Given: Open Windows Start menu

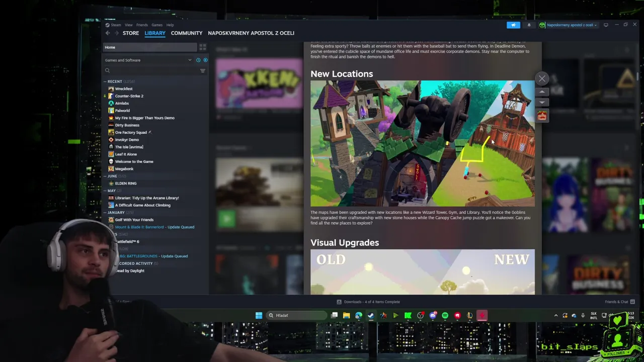Looking at the screenshot, I should point(259,316).
